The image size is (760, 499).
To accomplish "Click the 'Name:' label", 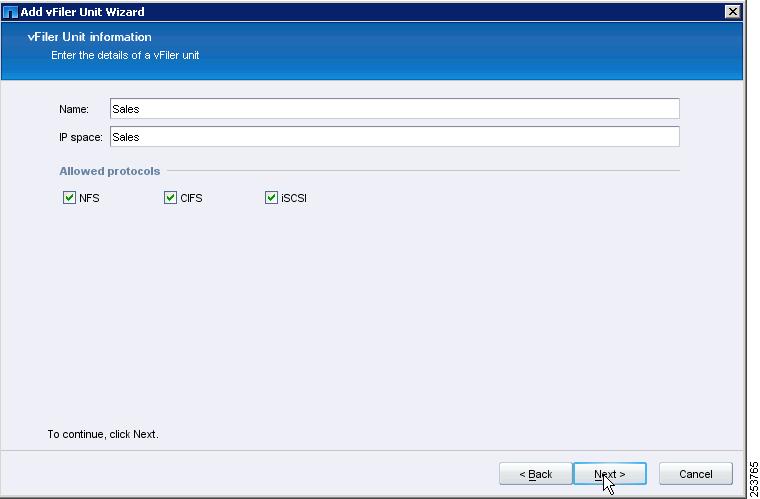I will (74, 109).
